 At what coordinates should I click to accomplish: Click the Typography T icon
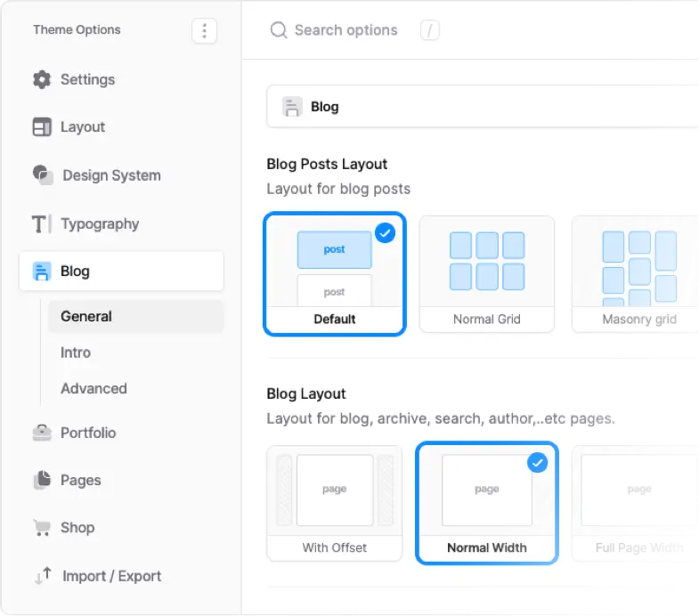click(42, 223)
